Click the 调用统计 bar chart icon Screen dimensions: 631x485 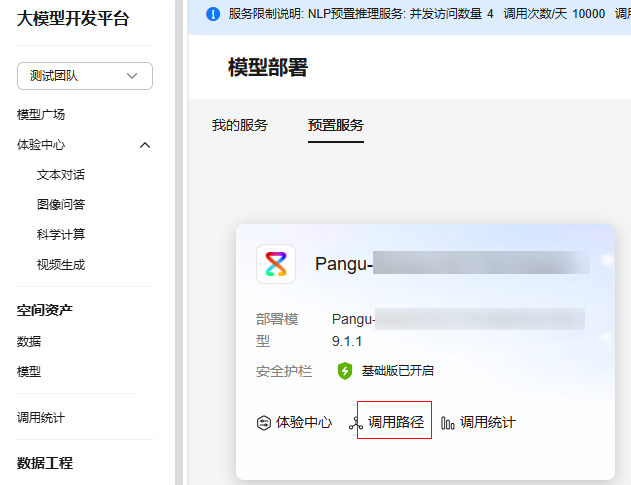pyautogui.click(x=447, y=423)
